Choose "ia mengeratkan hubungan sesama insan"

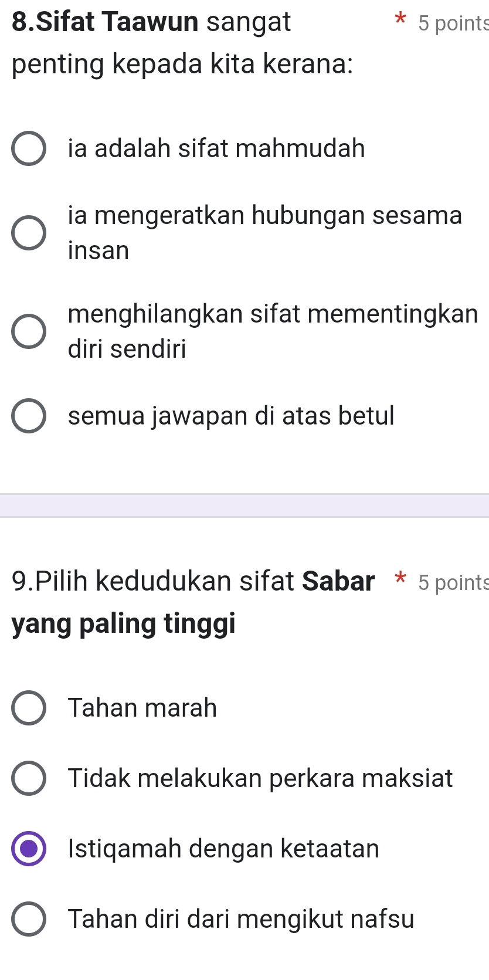click(x=28, y=233)
